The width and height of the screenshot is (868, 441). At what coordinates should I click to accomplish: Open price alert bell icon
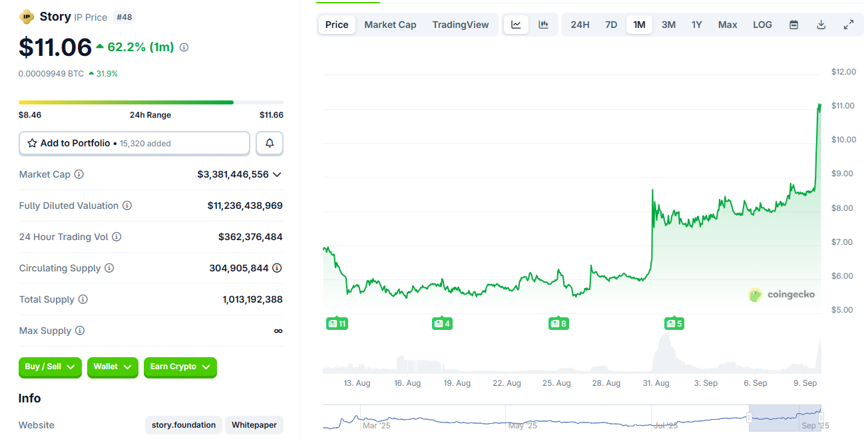pyautogui.click(x=269, y=143)
